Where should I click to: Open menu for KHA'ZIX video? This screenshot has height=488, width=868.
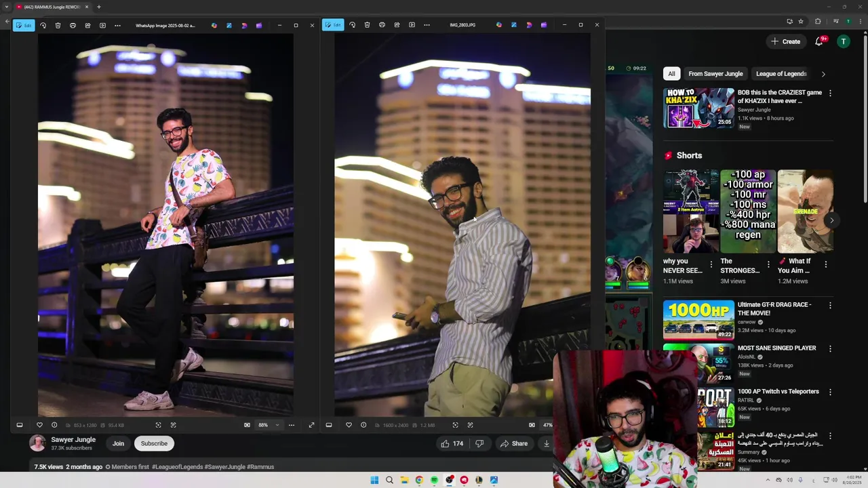coord(830,93)
